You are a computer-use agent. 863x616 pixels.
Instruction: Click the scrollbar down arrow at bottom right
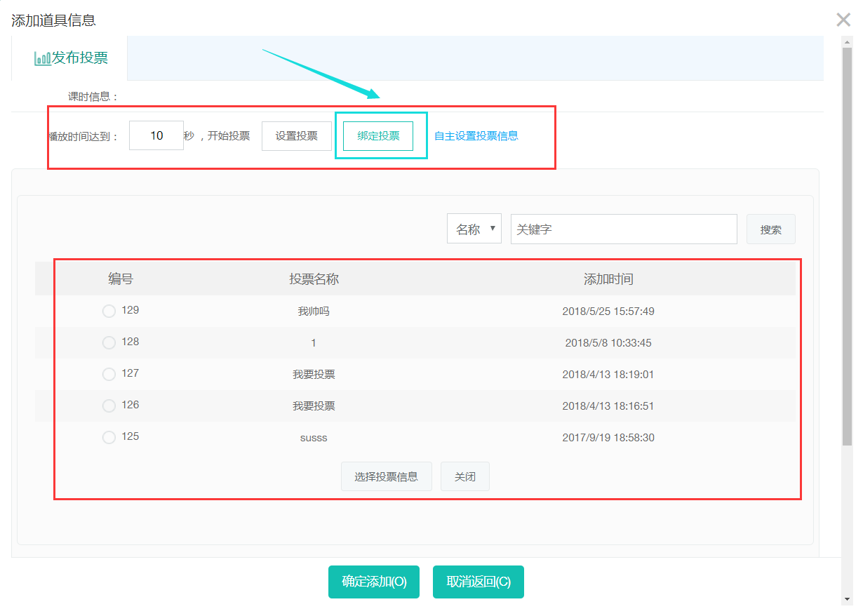(848, 599)
